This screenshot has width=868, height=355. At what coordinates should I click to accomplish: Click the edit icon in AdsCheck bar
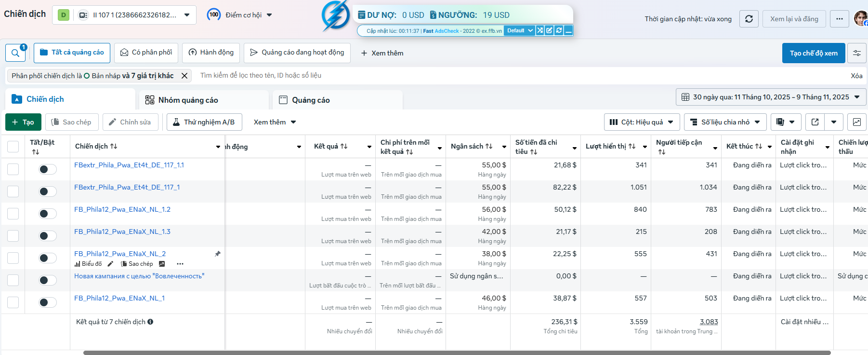[549, 30]
